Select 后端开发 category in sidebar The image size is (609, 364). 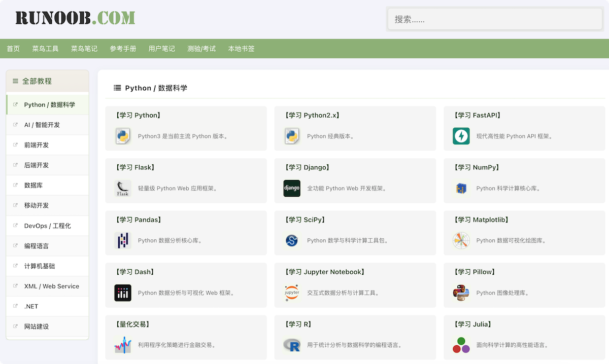coord(47,165)
